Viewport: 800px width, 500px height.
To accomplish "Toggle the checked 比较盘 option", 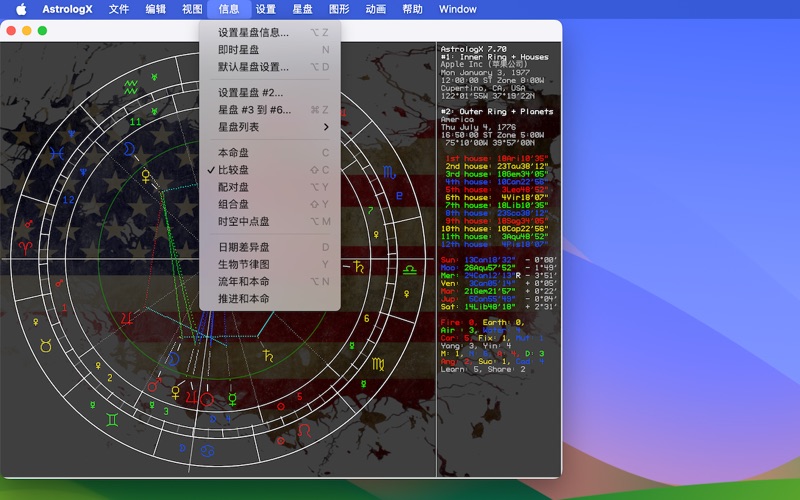I will coord(270,170).
